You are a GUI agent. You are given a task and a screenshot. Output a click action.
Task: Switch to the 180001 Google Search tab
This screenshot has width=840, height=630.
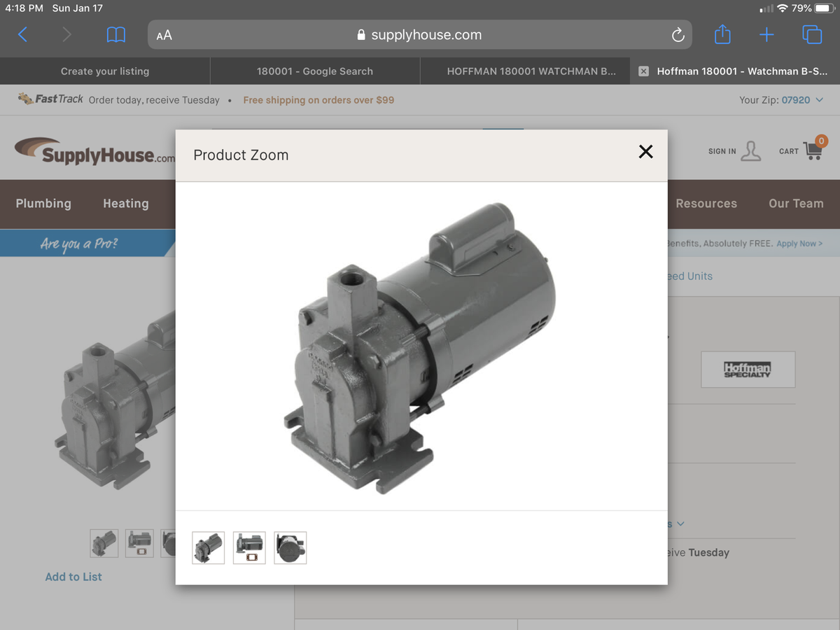click(314, 71)
